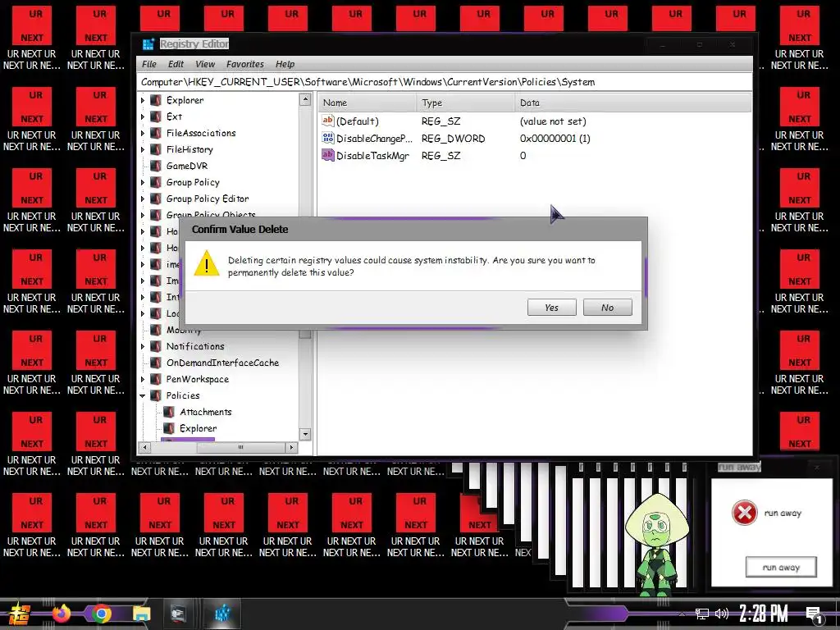
Task: Select the Attachments tree item
Action: [206, 412]
